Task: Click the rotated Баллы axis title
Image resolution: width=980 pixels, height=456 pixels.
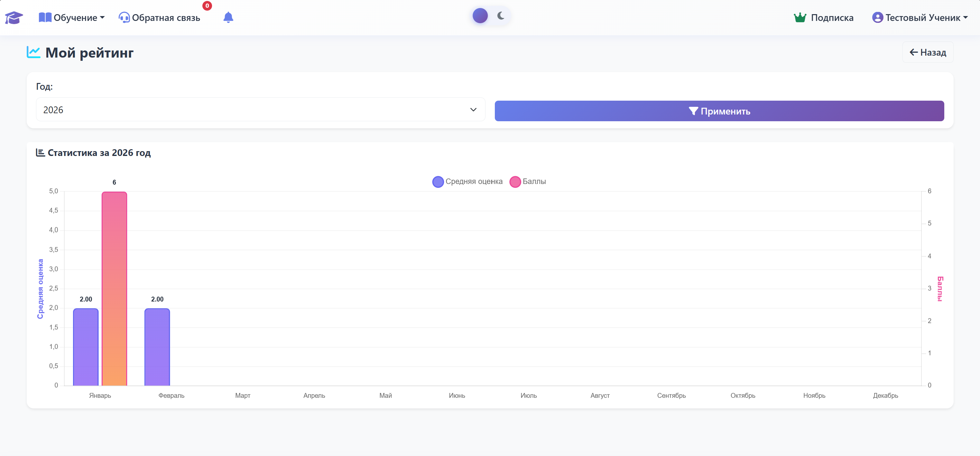Action: point(940,289)
